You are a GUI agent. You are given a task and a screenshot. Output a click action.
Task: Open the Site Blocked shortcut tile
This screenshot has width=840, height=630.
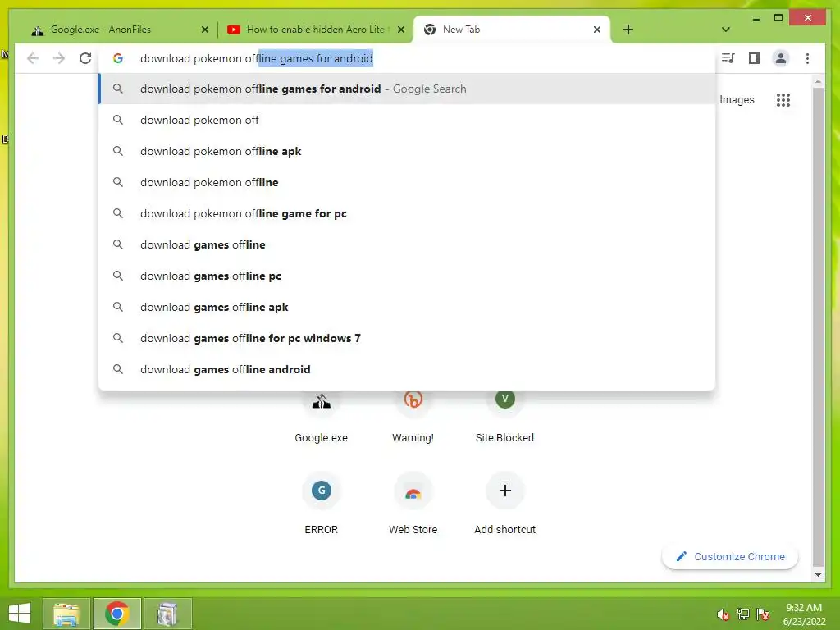(504, 416)
